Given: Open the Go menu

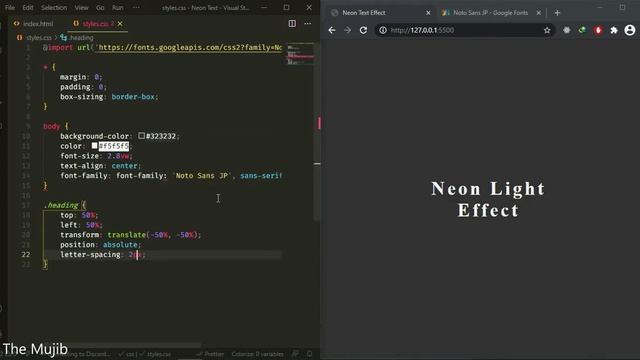Looking at the screenshot, I should pos(100,7).
